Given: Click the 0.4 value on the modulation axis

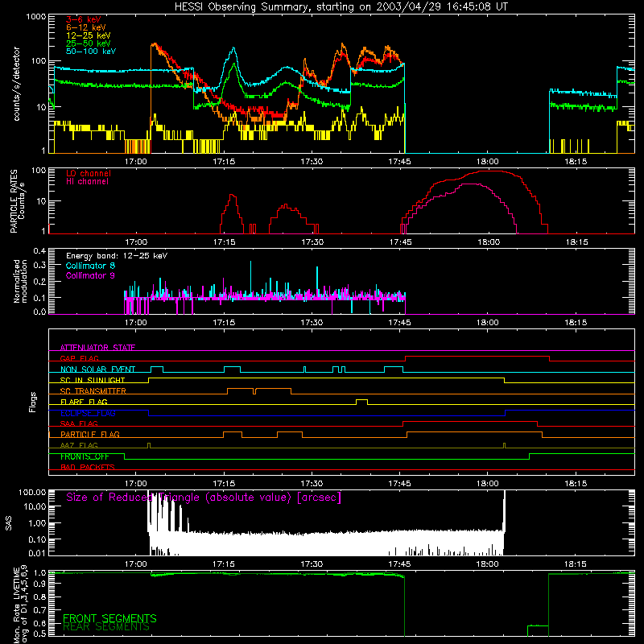Looking at the screenshot, I should point(39,251).
